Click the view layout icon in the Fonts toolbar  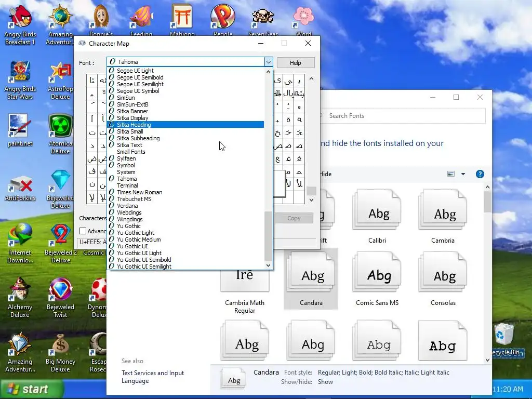click(x=451, y=174)
